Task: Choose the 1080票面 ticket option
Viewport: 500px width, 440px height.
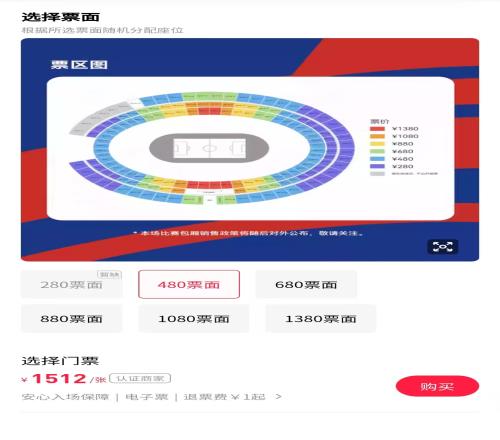Action: pos(194,319)
